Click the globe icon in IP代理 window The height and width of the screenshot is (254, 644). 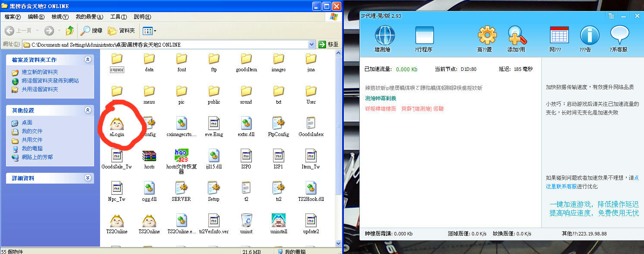(385, 35)
